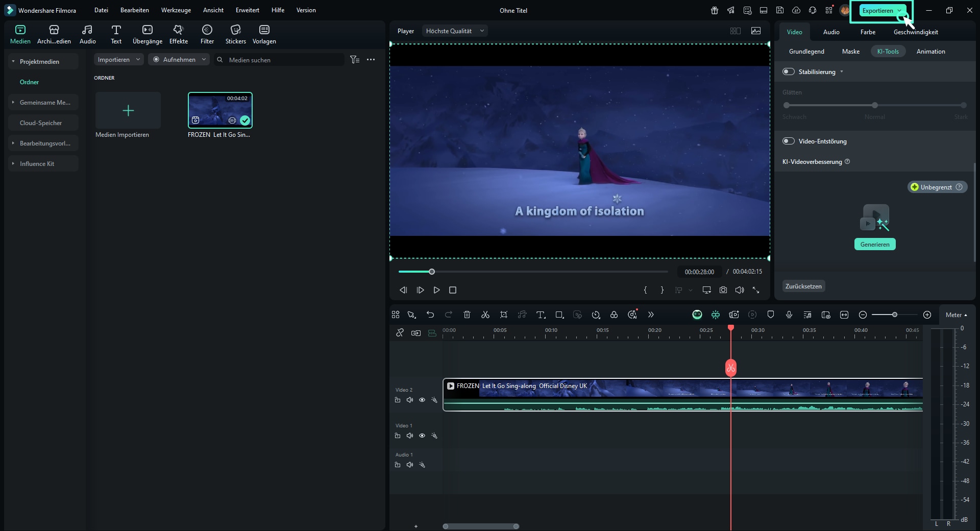
Task: Mute the Video 1 track
Action: tap(410, 436)
